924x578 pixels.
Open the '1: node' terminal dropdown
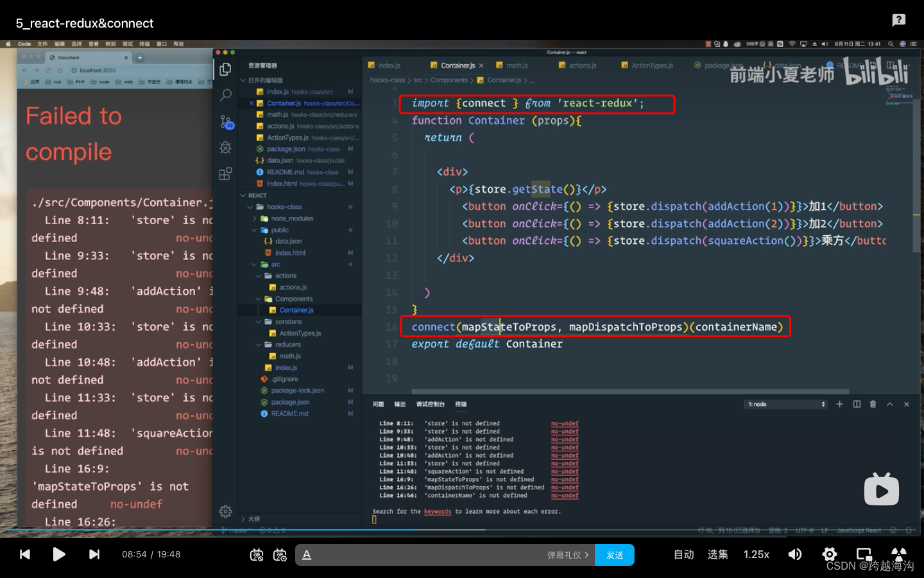786,404
